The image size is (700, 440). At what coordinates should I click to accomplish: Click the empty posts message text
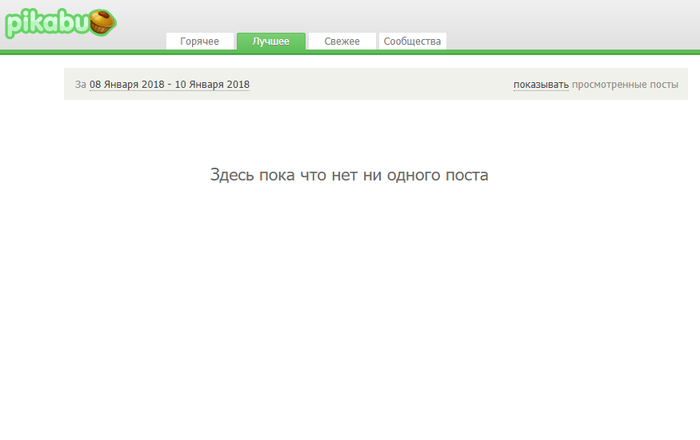[349, 175]
